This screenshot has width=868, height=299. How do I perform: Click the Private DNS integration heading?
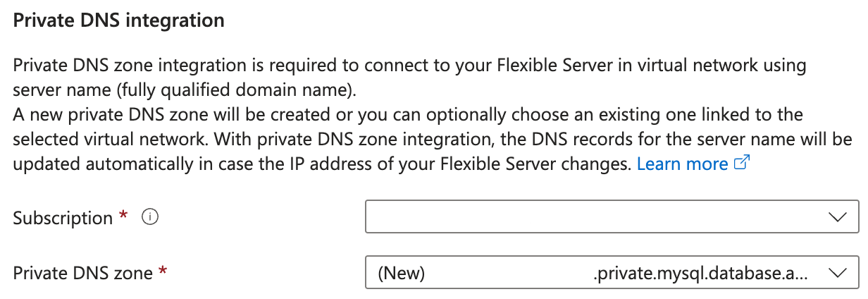coord(118,20)
